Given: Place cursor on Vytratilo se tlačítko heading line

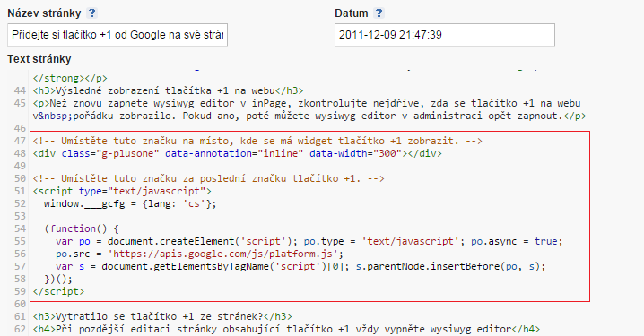Looking at the screenshot, I should click(162, 316).
